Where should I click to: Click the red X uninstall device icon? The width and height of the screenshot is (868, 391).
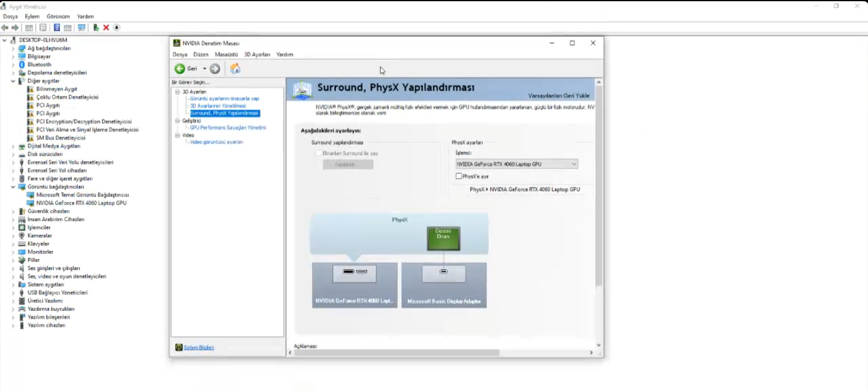click(106, 27)
